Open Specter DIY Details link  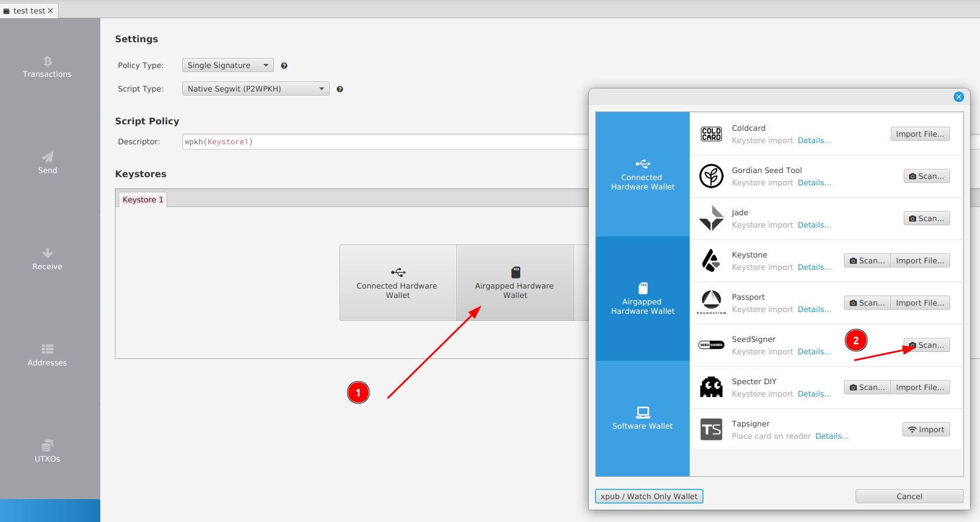tap(814, 394)
